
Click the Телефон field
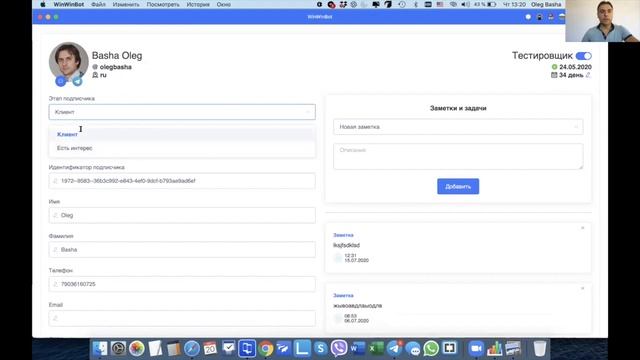pyautogui.click(x=182, y=284)
